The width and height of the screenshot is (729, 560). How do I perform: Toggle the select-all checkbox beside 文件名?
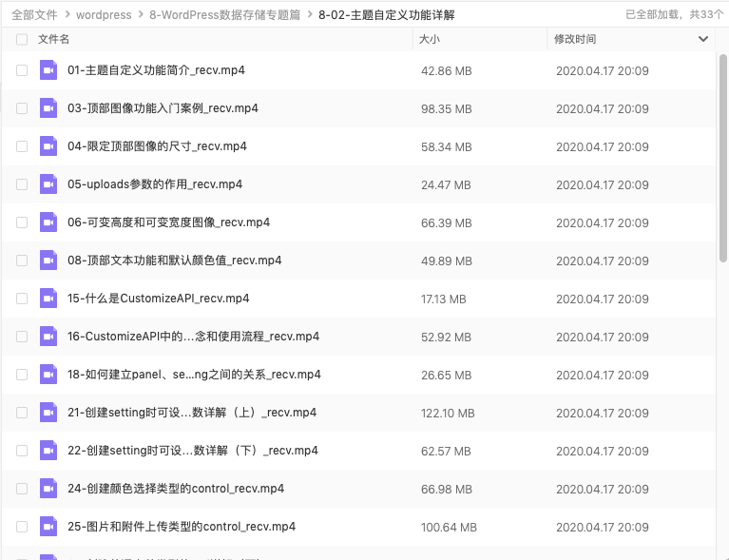[x=22, y=40]
